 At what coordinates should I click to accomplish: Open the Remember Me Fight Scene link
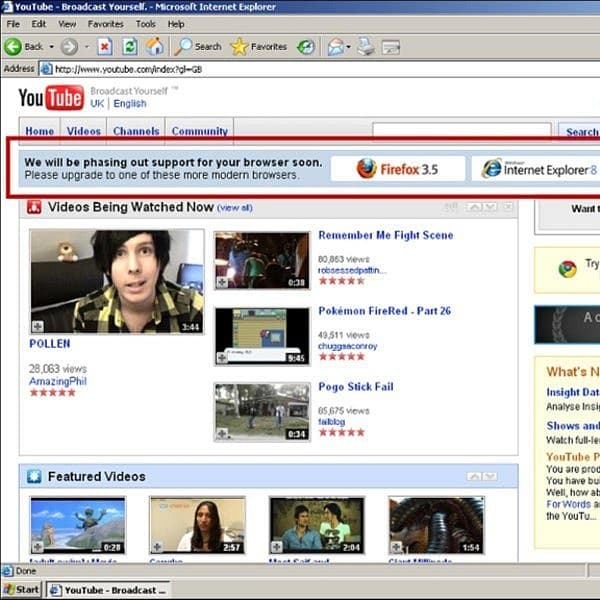click(x=385, y=235)
